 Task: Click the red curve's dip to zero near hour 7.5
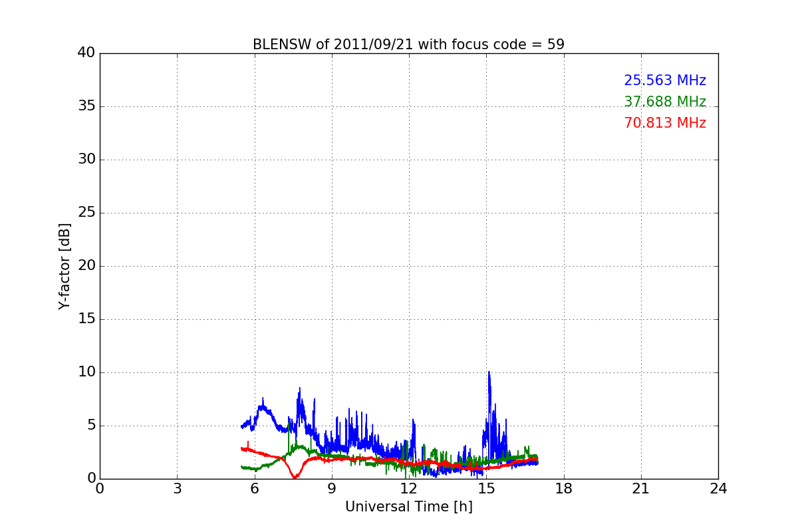coord(295,476)
